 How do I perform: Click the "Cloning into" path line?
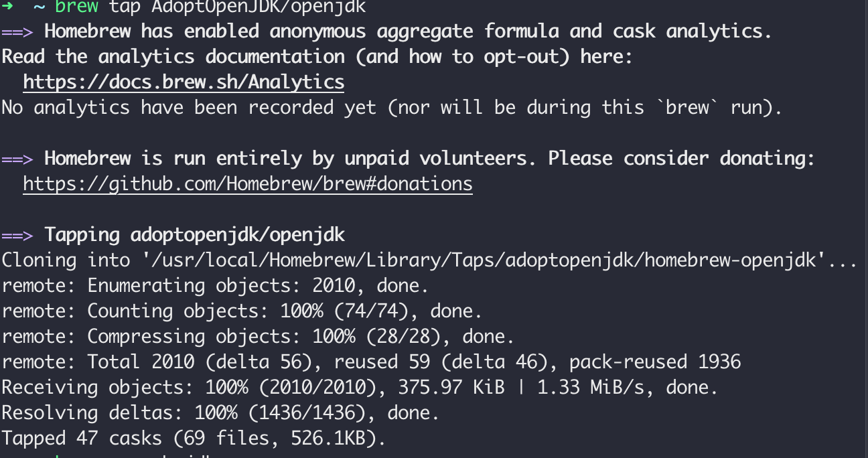pyautogui.click(x=429, y=260)
